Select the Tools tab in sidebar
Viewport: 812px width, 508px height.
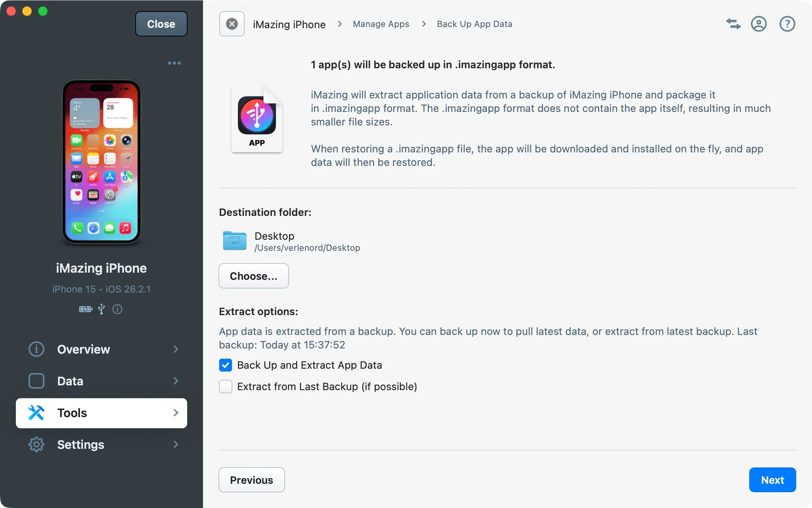72,413
